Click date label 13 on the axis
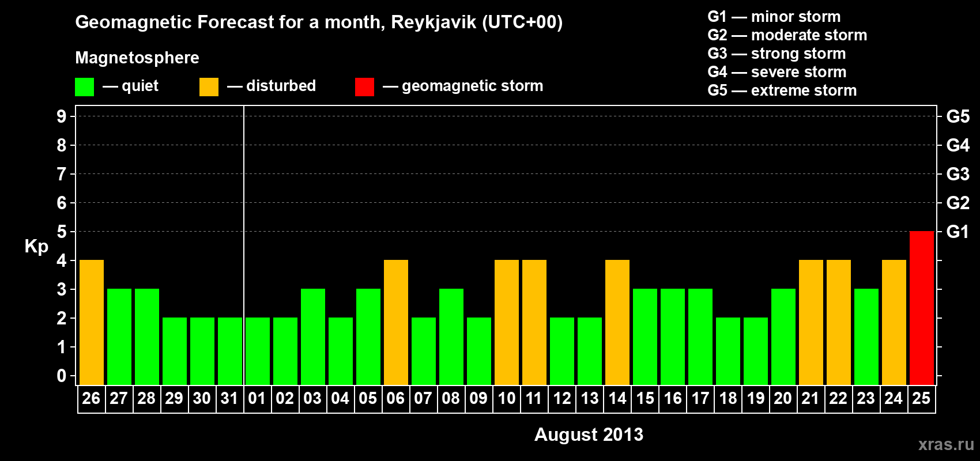 click(x=589, y=399)
